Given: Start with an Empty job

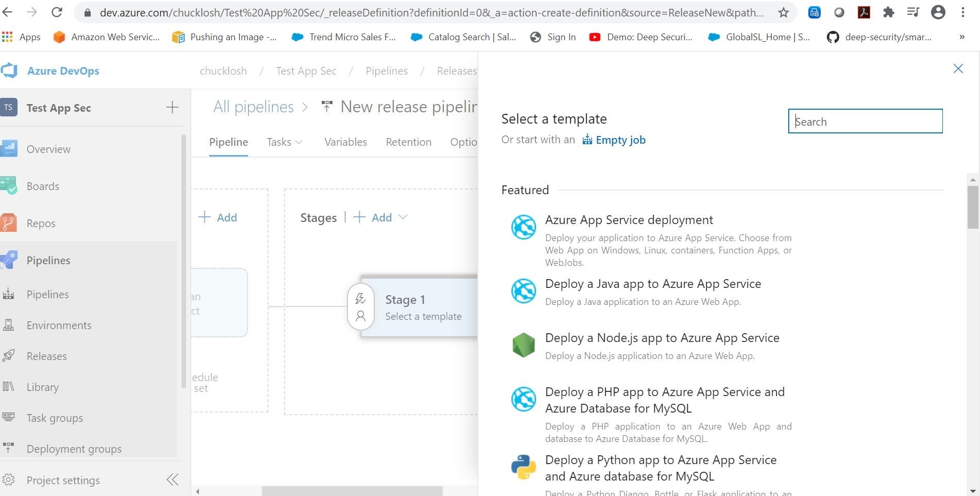Looking at the screenshot, I should click(614, 140).
